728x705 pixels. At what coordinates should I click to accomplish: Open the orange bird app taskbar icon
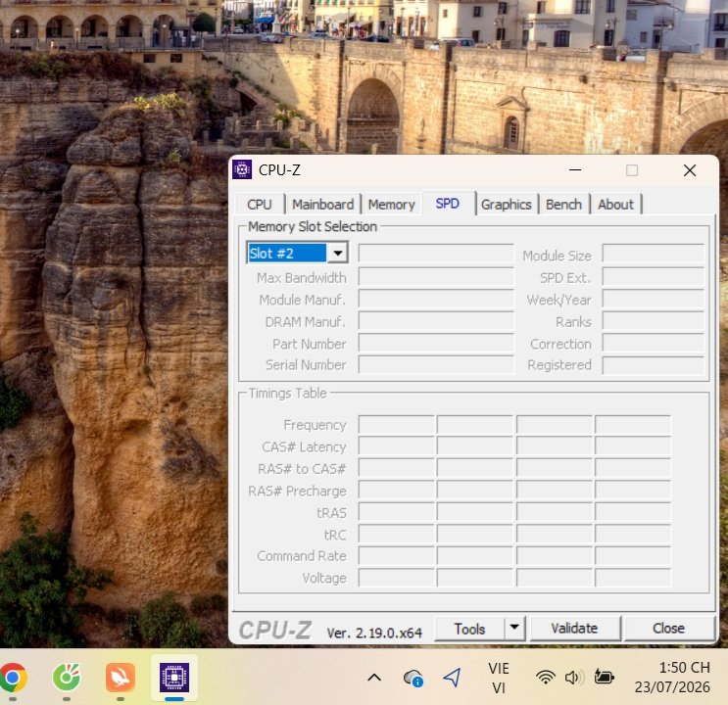point(121,678)
